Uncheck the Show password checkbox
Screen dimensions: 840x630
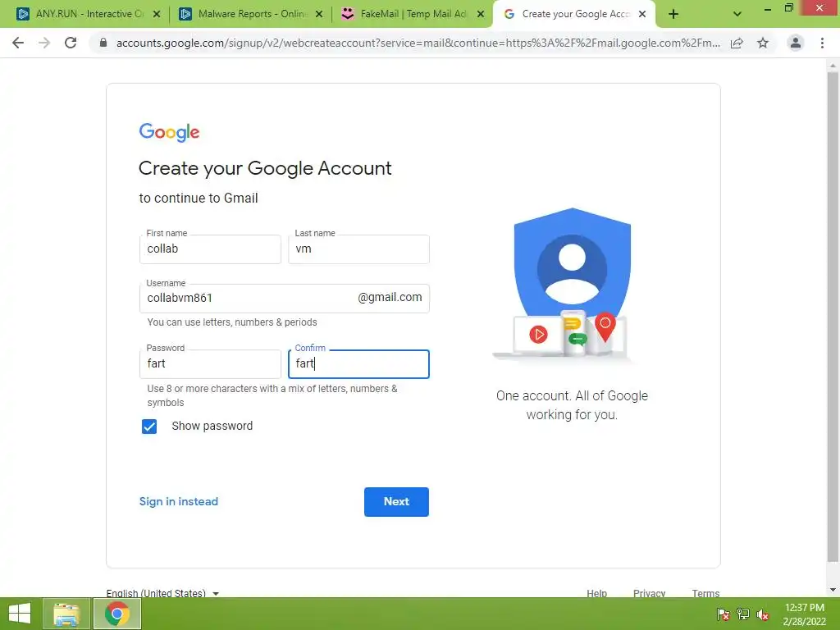click(x=149, y=427)
